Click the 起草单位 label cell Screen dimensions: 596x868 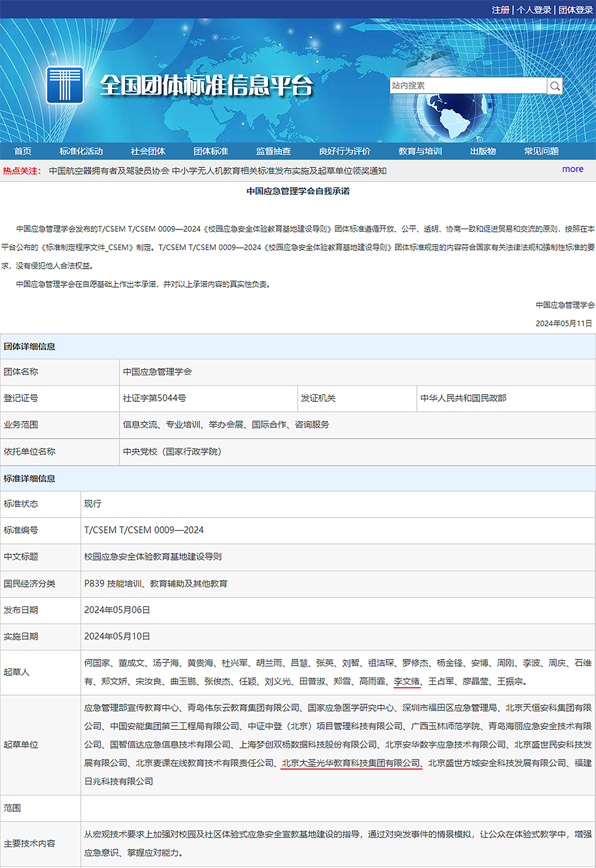coord(41,745)
